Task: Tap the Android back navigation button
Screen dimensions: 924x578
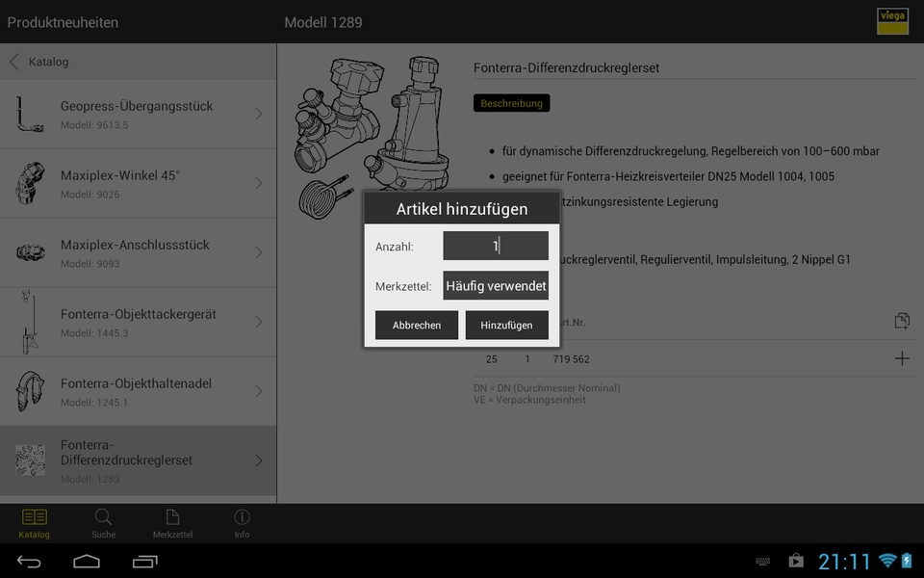Action: (x=28, y=561)
